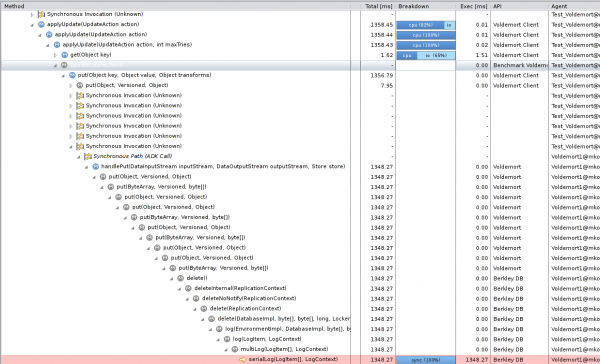Select the delete(ReplicationContext) row
Image resolution: width=600 pixels, height=364 pixels.
(300, 309)
